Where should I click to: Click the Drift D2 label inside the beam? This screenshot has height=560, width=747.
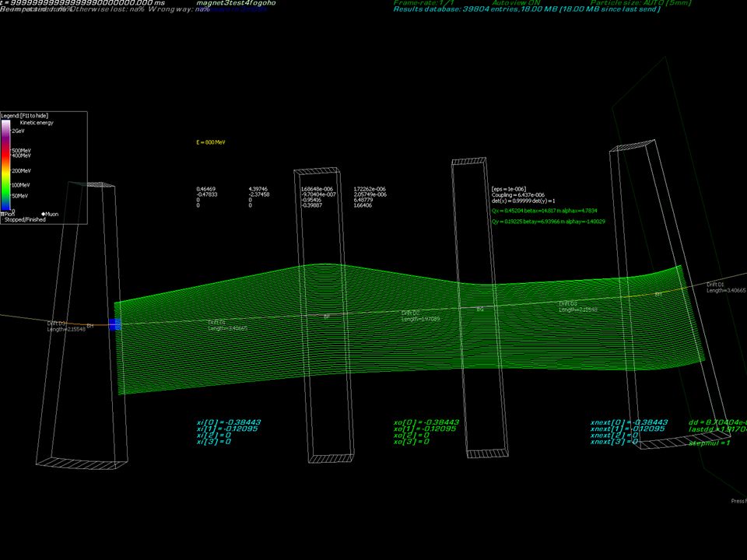(410, 313)
